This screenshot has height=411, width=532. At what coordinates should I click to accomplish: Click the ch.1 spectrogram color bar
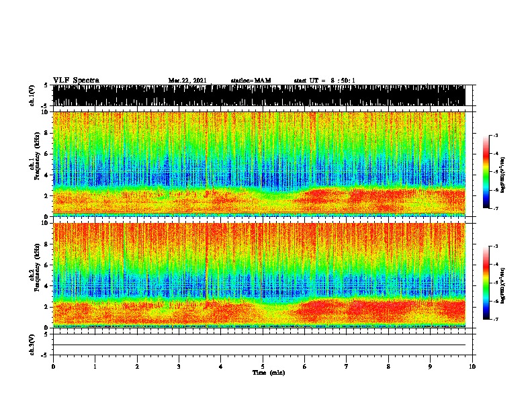click(x=486, y=172)
